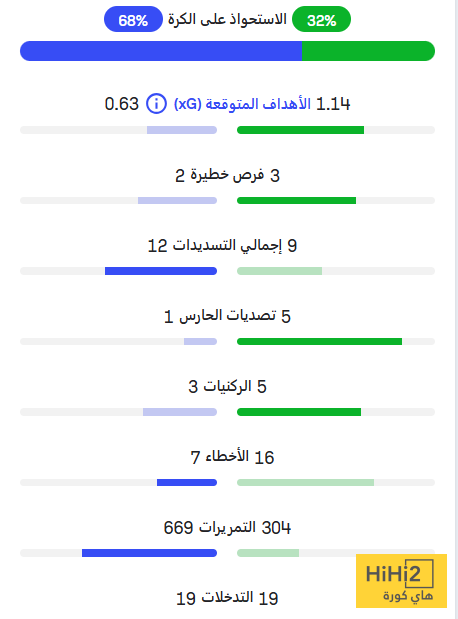Click the الركنيات stat label
Screen dimensions: 458x619
[227, 386]
